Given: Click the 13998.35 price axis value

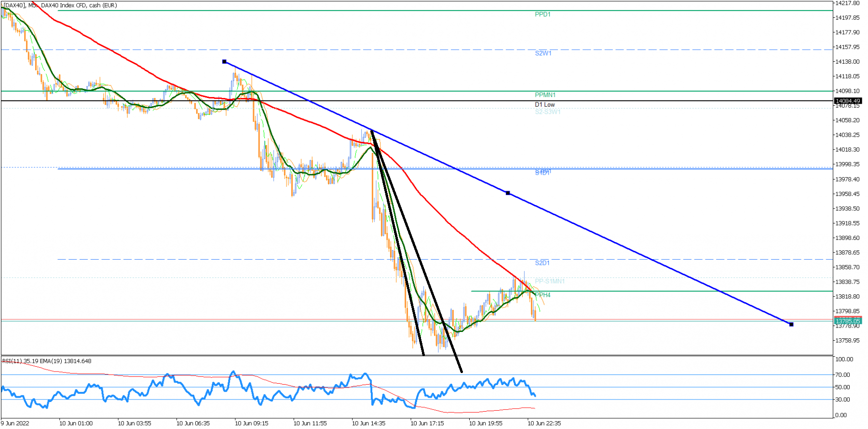Looking at the screenshot, I should (x=847, y=165).
